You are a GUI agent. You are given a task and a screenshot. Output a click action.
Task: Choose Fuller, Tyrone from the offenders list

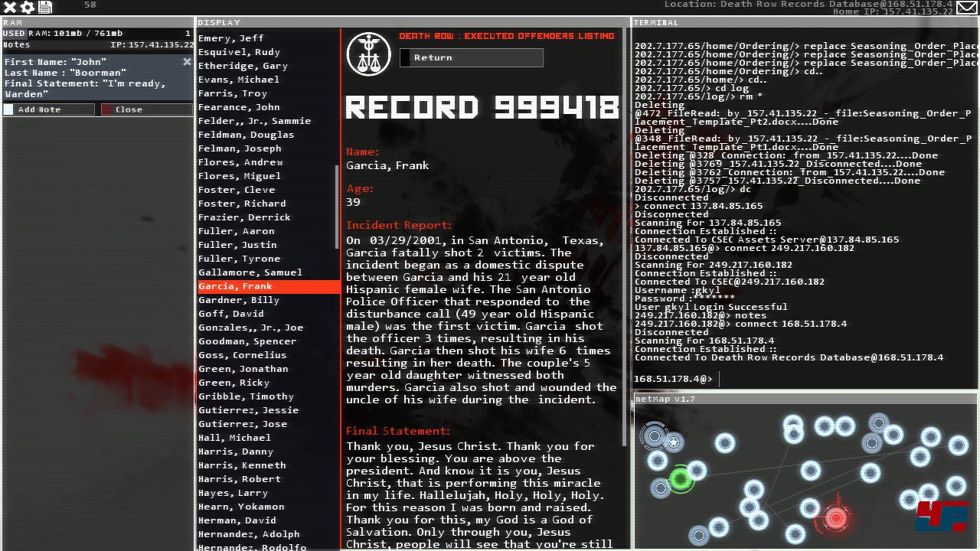pyautogui.click(x=239, y=259)
